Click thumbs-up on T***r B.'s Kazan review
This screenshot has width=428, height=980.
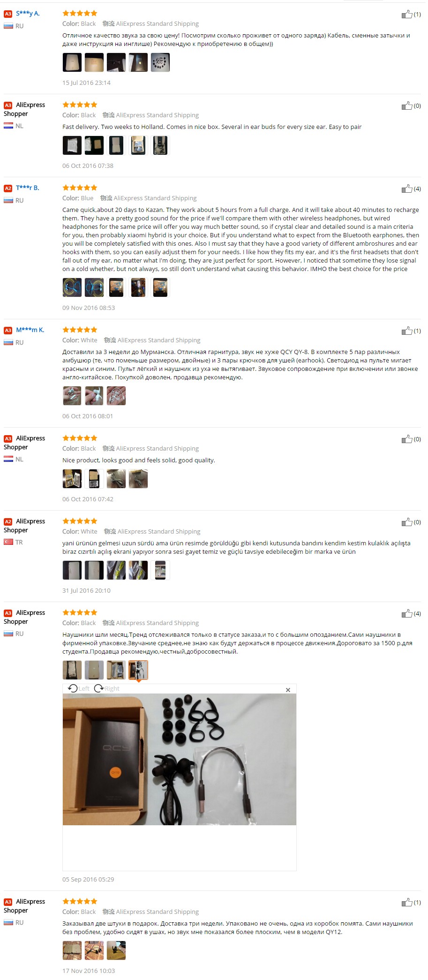(406, 188)
